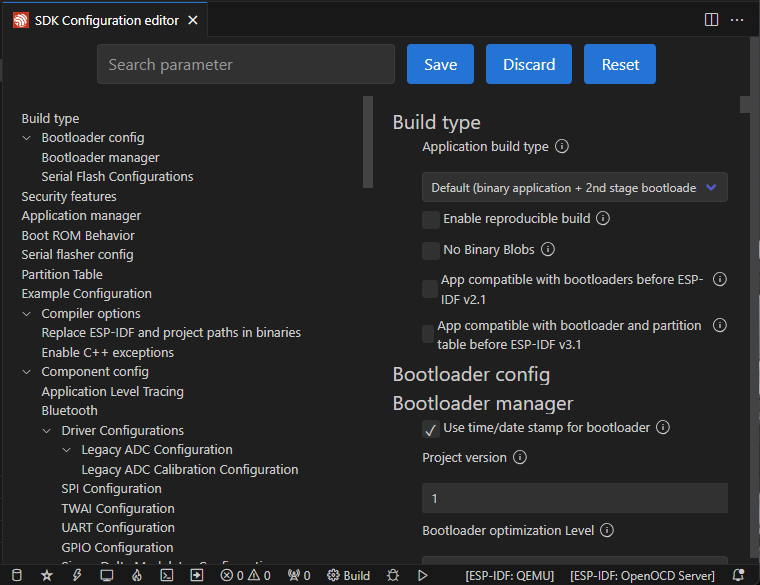Show info for Use time/date stamp for bootloader
Image resolution: width=760 pixels, height=585 pixels.
pyautogui.click(x=663, y=427)
